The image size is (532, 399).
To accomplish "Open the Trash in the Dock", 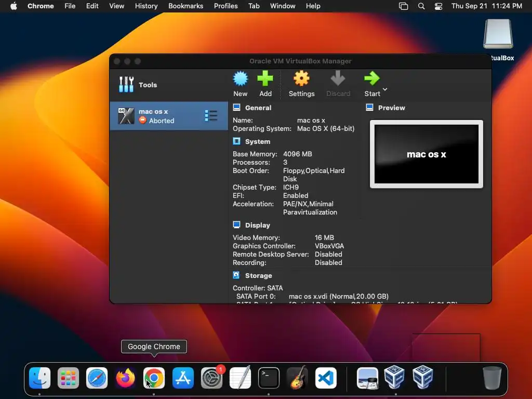I will click(x=492, y=378).
